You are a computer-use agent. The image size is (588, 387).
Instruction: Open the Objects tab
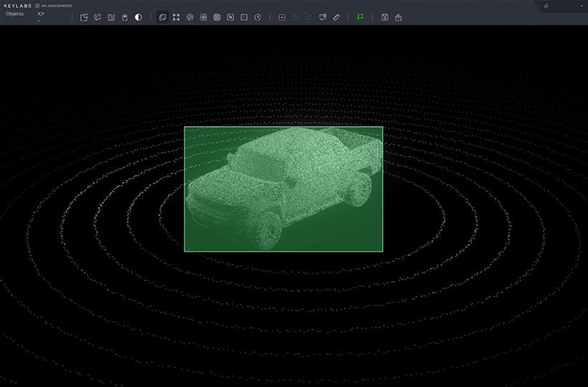pos(14,14)
